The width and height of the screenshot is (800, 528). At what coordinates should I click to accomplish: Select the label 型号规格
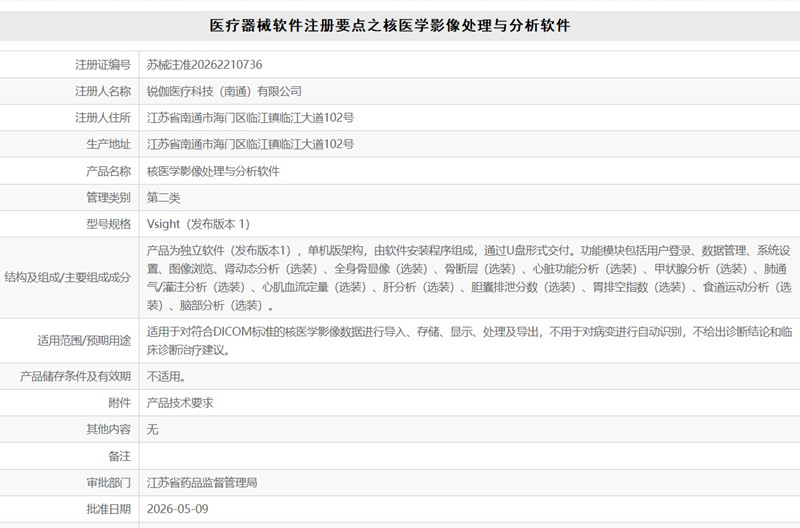coord(109,224)
